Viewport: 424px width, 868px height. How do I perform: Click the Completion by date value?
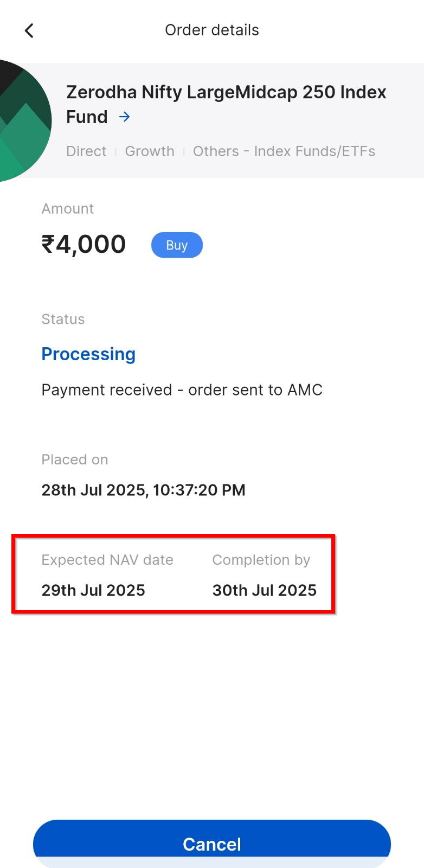point(264,590)
